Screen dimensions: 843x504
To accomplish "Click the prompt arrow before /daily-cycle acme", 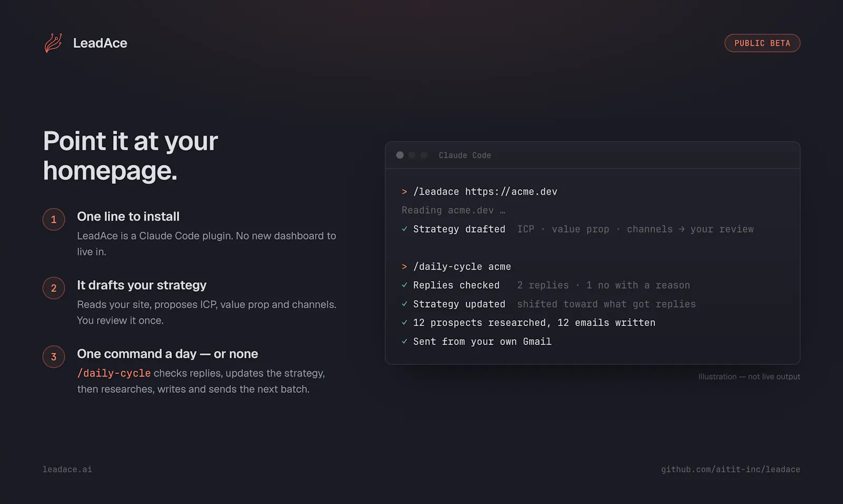I will (x=405, y=266).
